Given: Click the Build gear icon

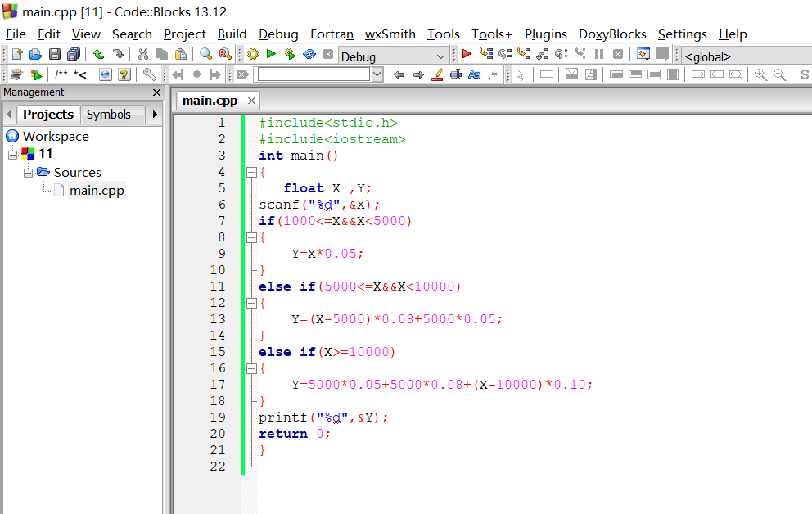Looking at the screenshot, I should (x=252, y=55).
